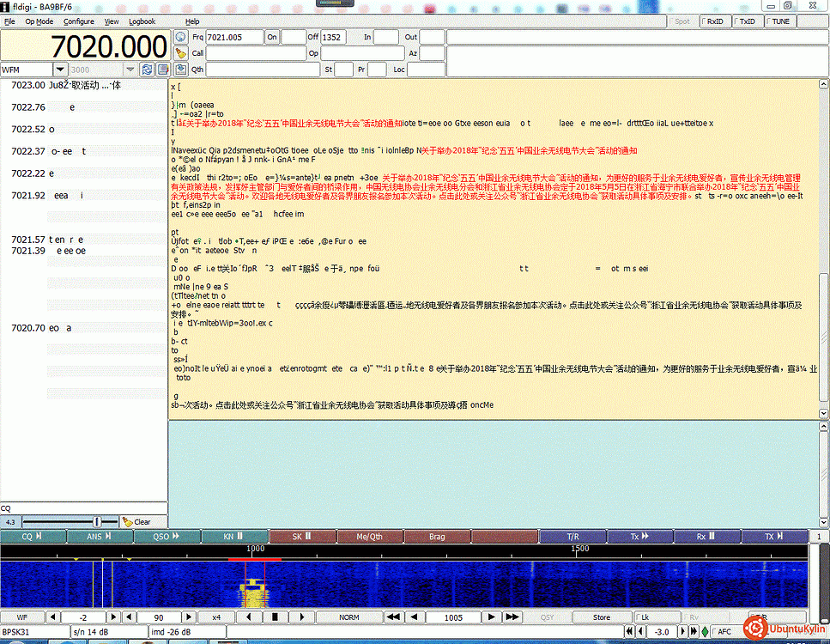Enable the AFC toggle
Viewport: 830px width, 644px height.
(x=718, y=632)
